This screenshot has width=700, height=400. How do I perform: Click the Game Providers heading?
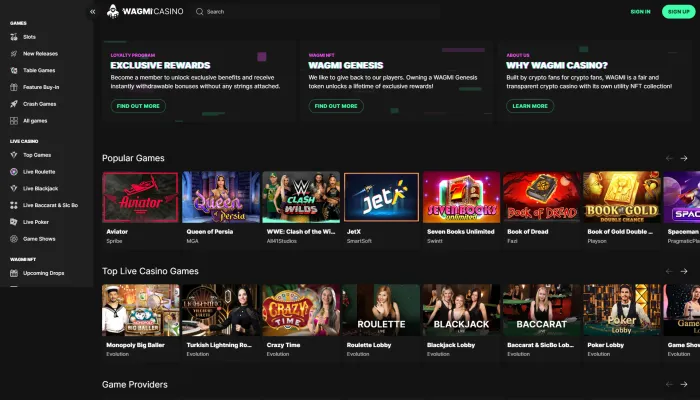tap(134, 385)
